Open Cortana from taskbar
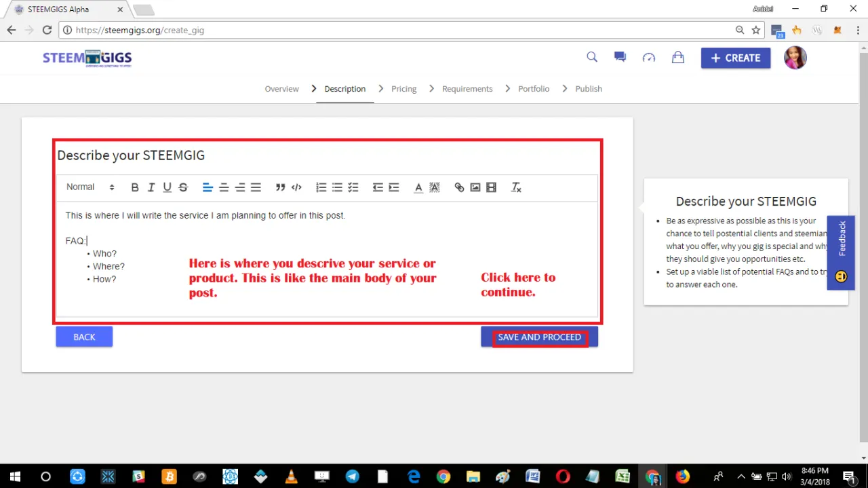This screenshot has height=488, width=868. (x=45, y=476)
